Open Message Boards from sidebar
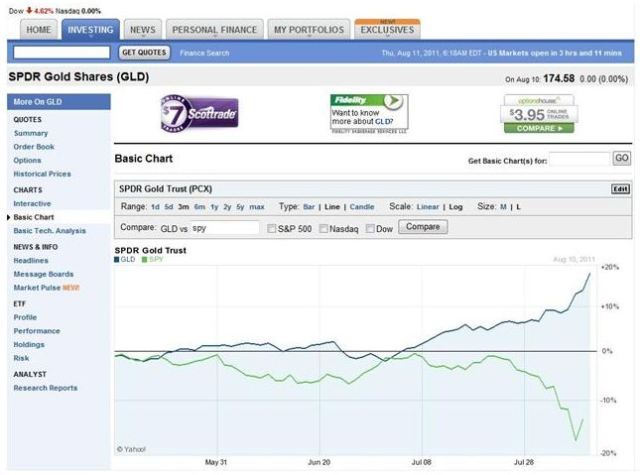This screenshot has width=640, height=475. (43, 274)
